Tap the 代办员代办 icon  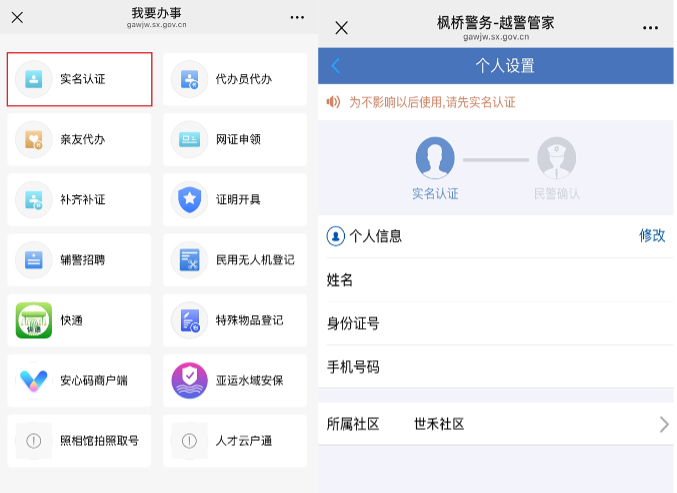click(x=189, y=80)
